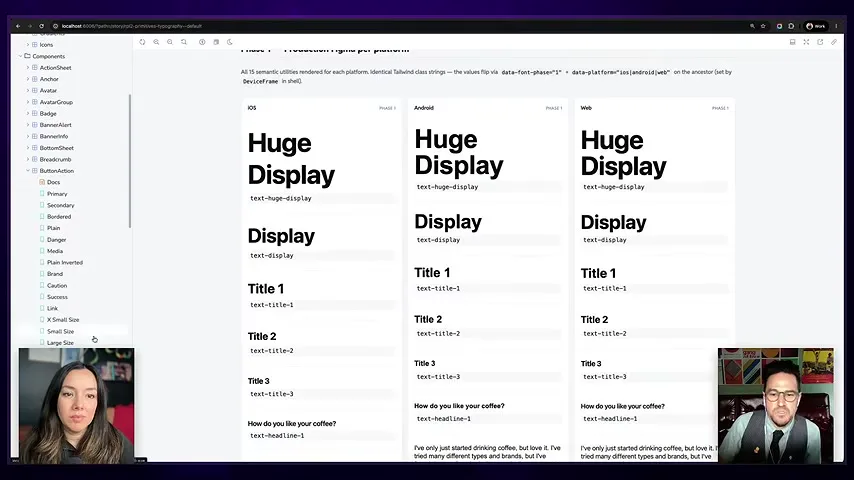Click the Docs page icon under ButtonAction
Screen dimensions: 854x480
42,182
